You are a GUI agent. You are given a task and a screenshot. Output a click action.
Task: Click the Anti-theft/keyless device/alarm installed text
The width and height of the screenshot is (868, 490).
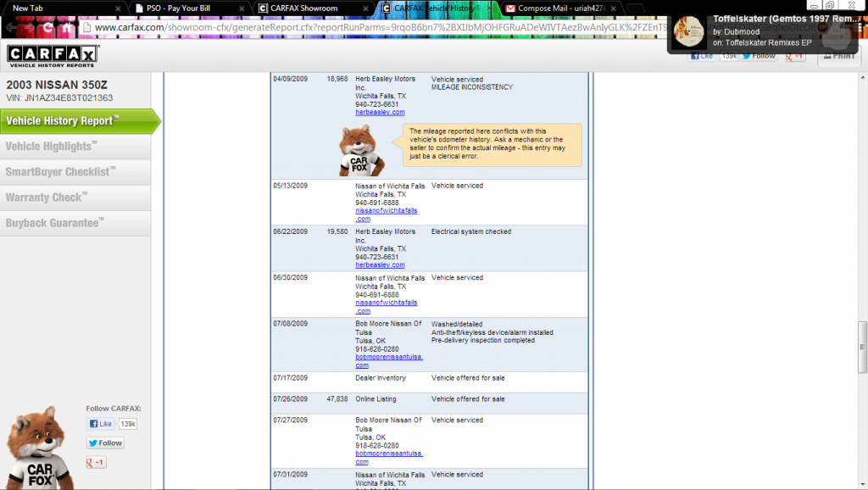pyautogui.click(x=492, y=333)
